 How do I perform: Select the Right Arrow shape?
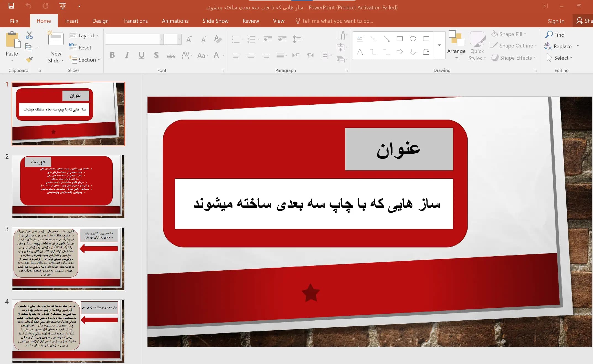point(399,52)
